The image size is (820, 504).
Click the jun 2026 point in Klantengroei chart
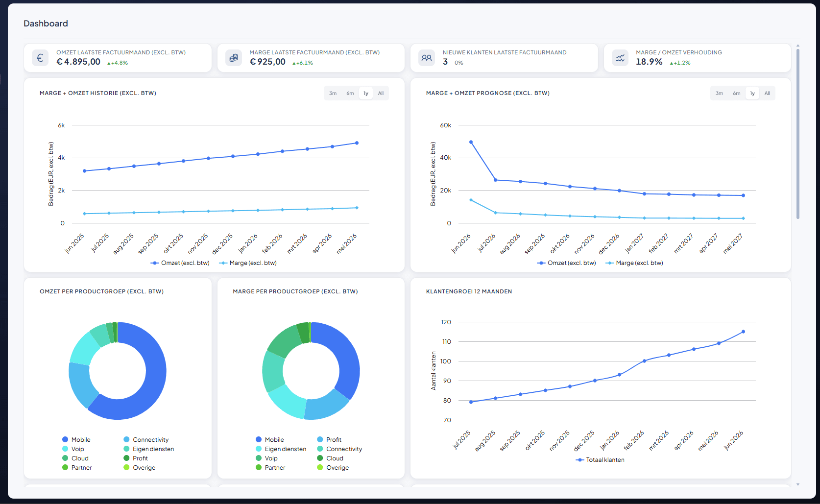[x=743, y=332]
